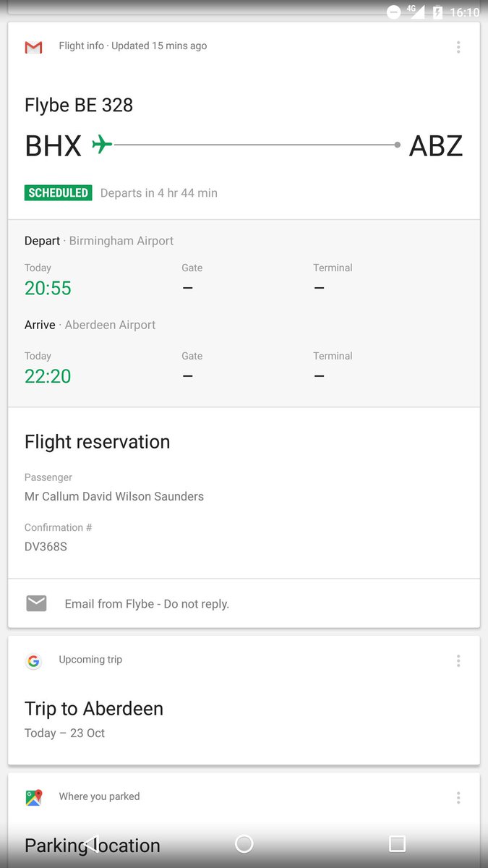
Task: Tap the green SCHEDULED status badge
Action: pyautogui.click(x=59, y=193)
